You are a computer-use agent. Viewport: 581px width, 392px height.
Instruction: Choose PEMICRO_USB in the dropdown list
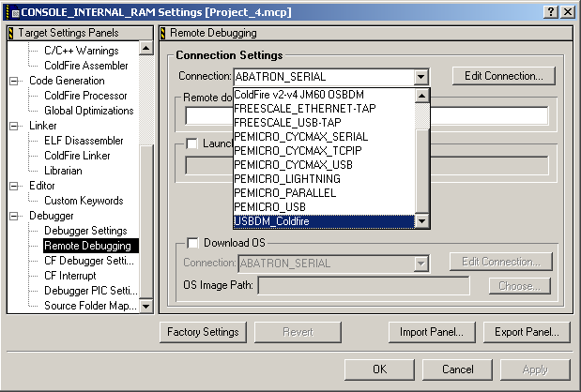pyautogui.click(x=324, y=207)
